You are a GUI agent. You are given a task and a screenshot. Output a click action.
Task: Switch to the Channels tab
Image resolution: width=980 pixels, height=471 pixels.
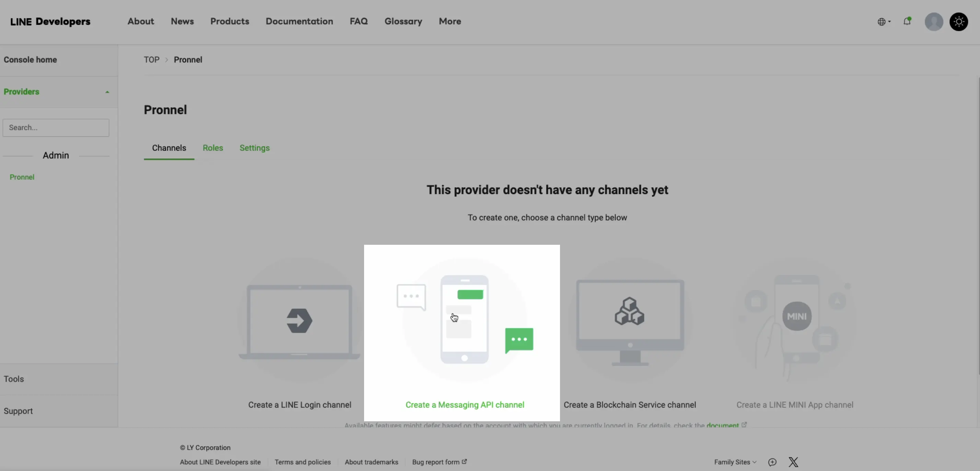click(x=169, y=148)
